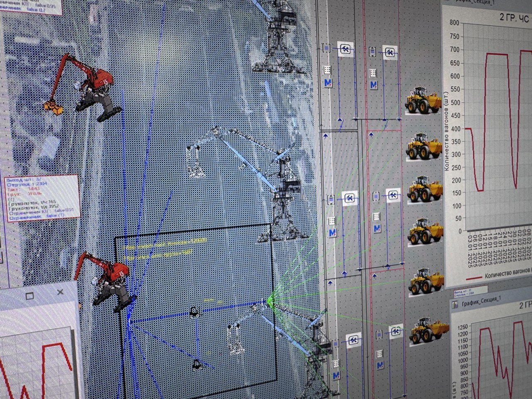532x399 pixels.
Task: Select the top row right blue M block
Action: (374, 86)
